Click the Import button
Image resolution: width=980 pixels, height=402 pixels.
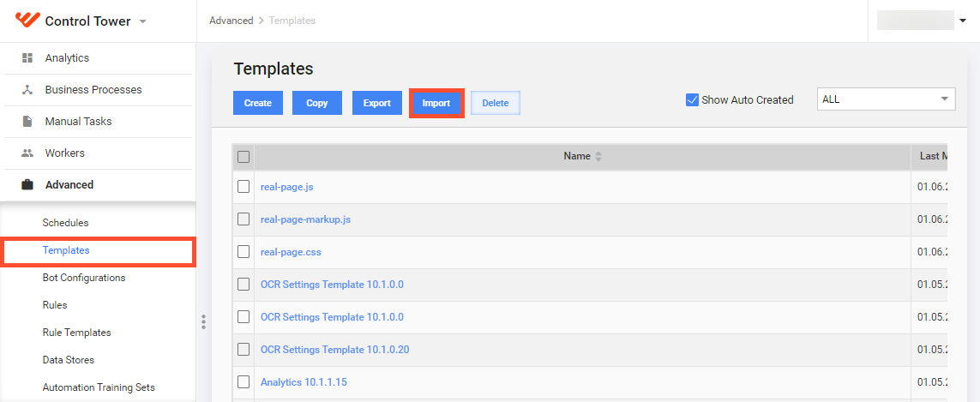(436, 103)
